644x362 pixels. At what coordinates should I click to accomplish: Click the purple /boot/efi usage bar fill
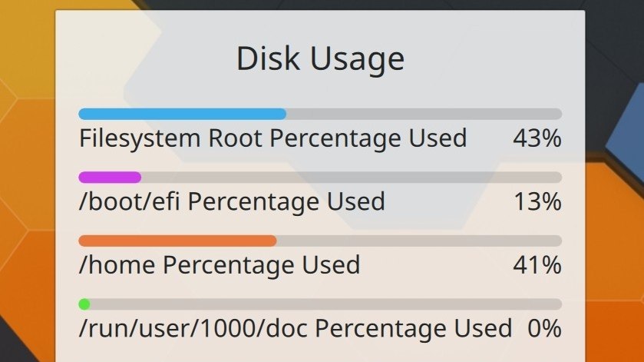coord(110,178)
